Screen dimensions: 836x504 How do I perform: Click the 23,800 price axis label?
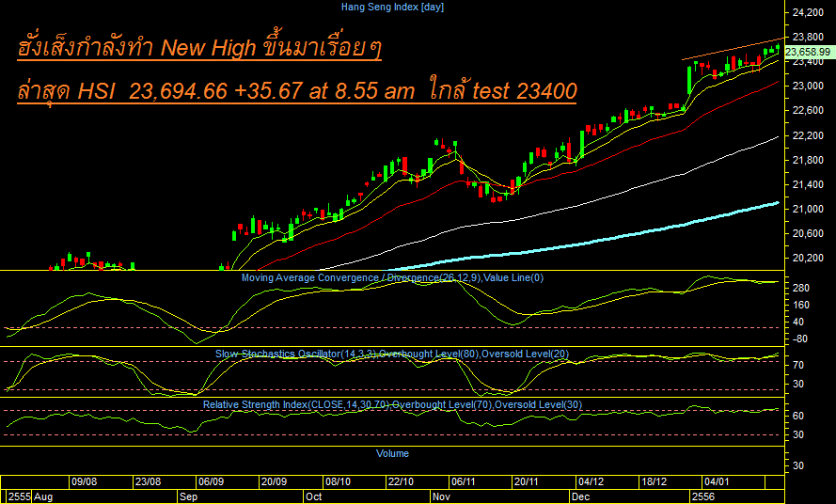click(x=809, y=37)
